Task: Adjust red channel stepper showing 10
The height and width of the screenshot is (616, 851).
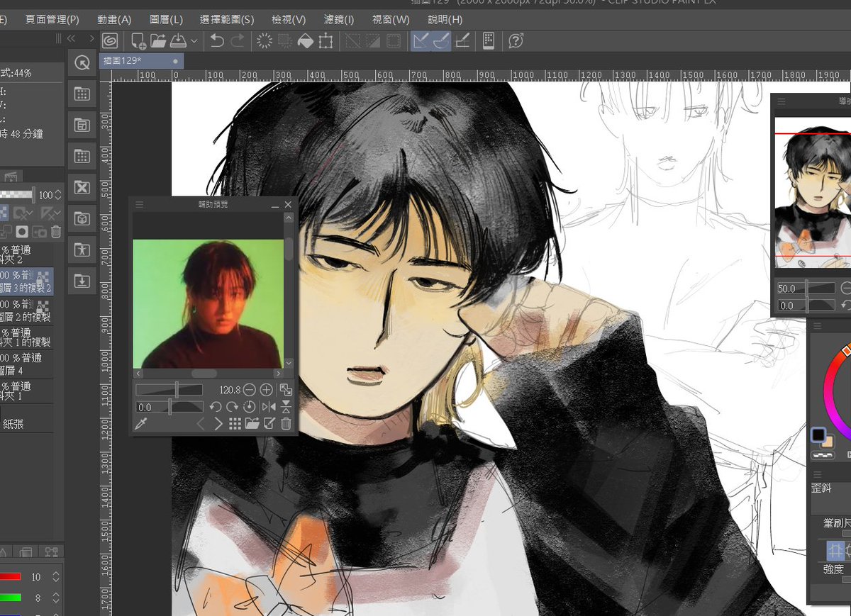Action: (x=56, y=577)
